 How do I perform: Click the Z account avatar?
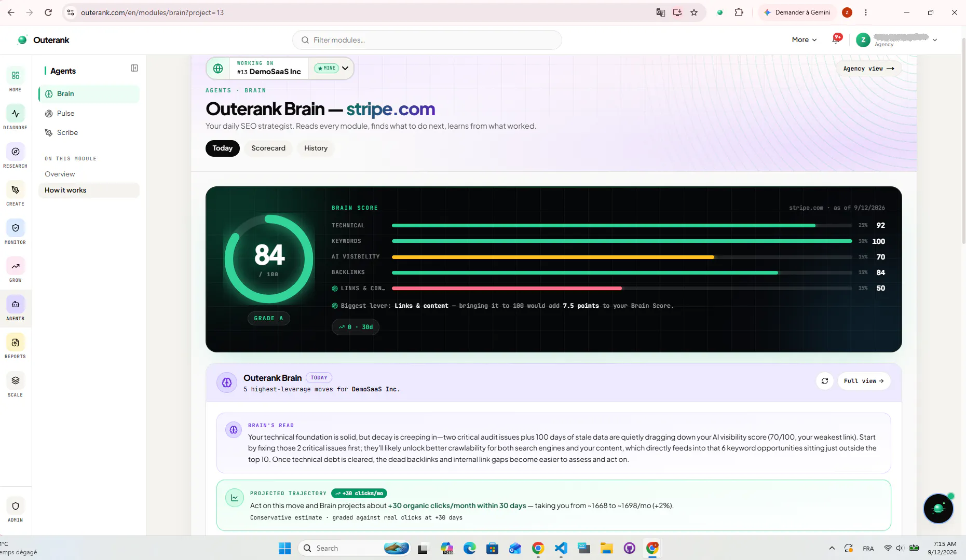[863, 40]
